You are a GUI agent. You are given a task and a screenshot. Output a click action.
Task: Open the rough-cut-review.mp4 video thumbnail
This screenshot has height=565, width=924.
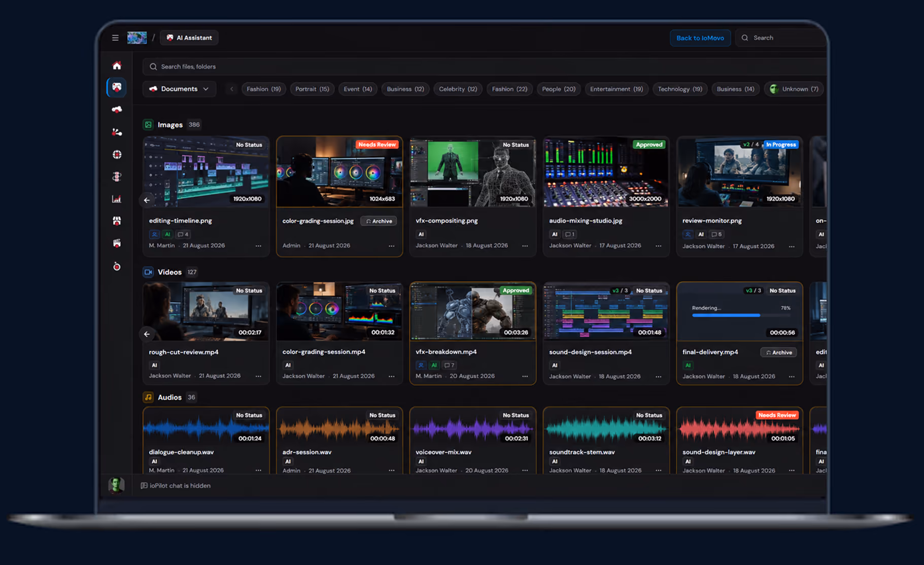206,311
